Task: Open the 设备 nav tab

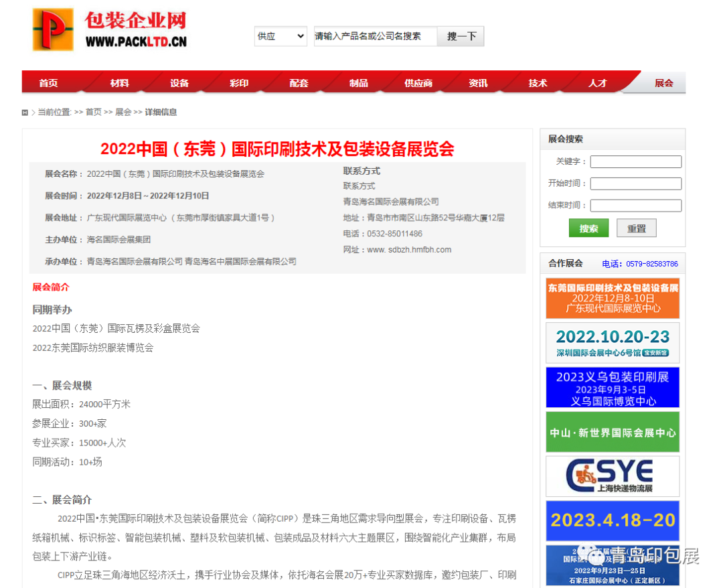Action: point(179,83)
